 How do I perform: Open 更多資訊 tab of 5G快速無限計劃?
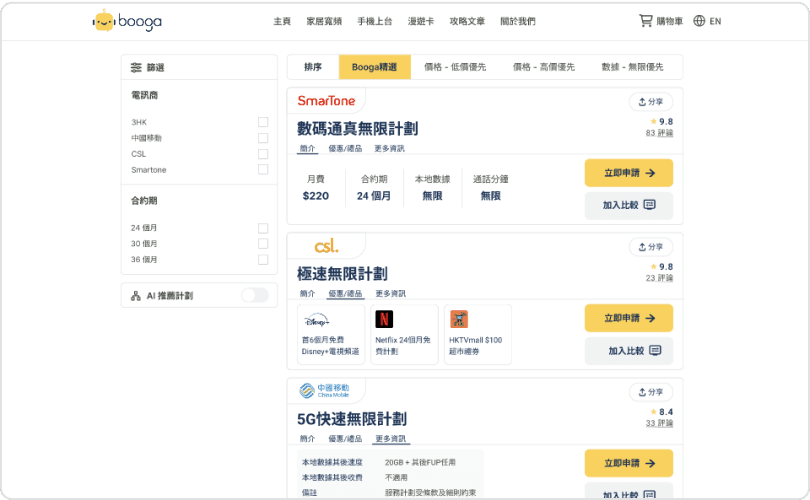click(391, 439)
